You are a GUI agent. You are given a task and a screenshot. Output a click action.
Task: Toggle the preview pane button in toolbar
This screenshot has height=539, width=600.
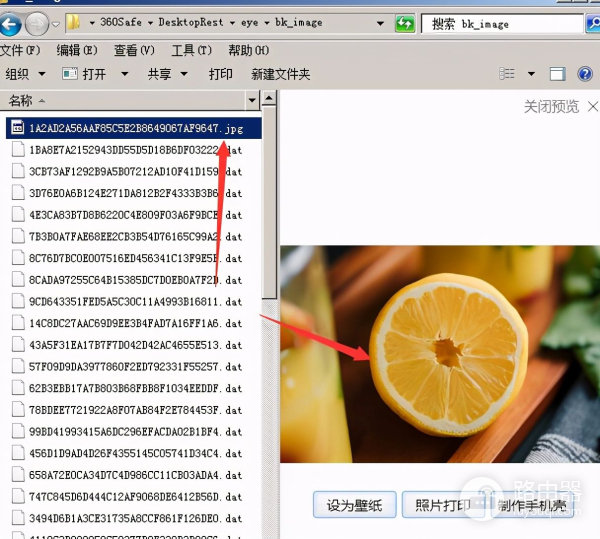click(558, 74)
